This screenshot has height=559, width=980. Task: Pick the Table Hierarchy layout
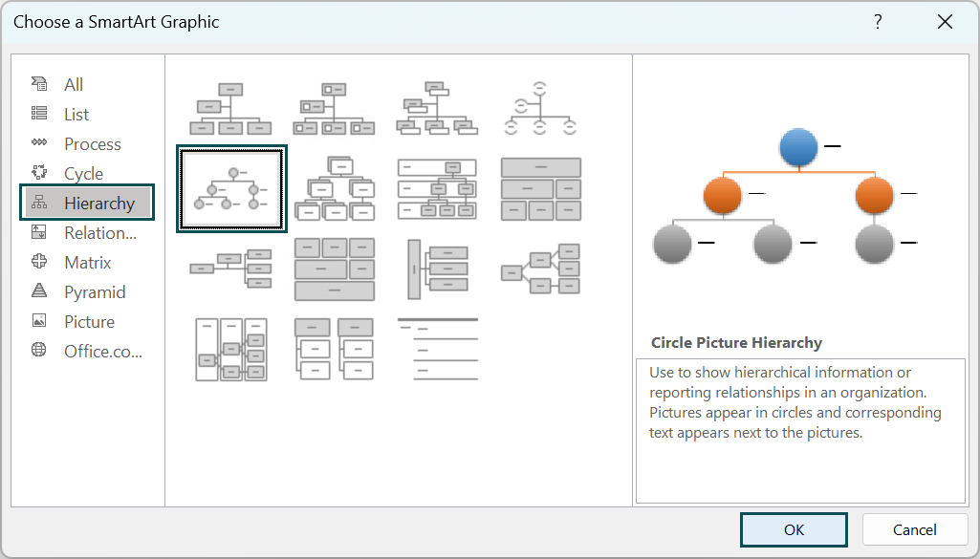click(540, 188)
